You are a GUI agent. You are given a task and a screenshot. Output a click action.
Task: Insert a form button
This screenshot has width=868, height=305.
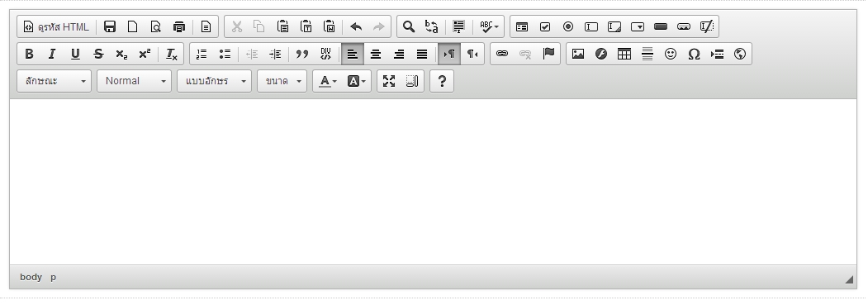(x=662, y=26)
